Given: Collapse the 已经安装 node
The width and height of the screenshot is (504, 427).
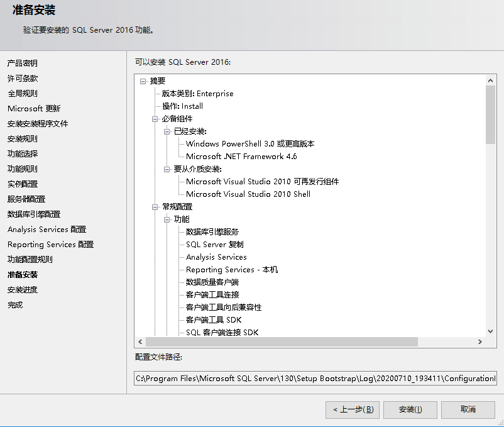Looking at the screenshot, I should click(x=167, y=131).
